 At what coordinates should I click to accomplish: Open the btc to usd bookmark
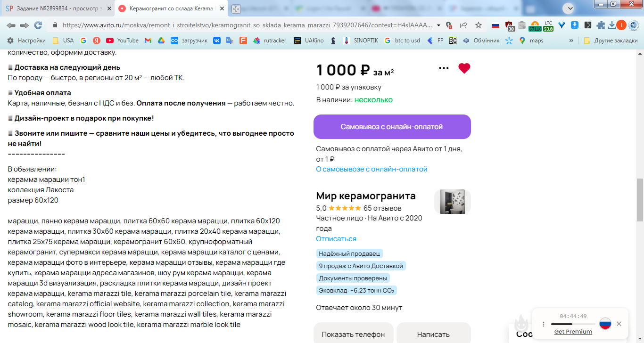pyautogui.click(x=402, y=41)
